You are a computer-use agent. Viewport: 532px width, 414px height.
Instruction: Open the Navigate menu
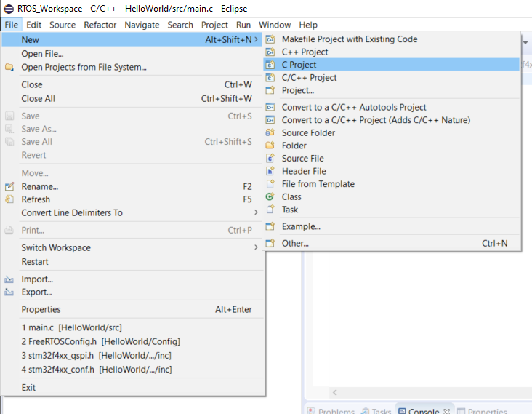tap(142, 25)
